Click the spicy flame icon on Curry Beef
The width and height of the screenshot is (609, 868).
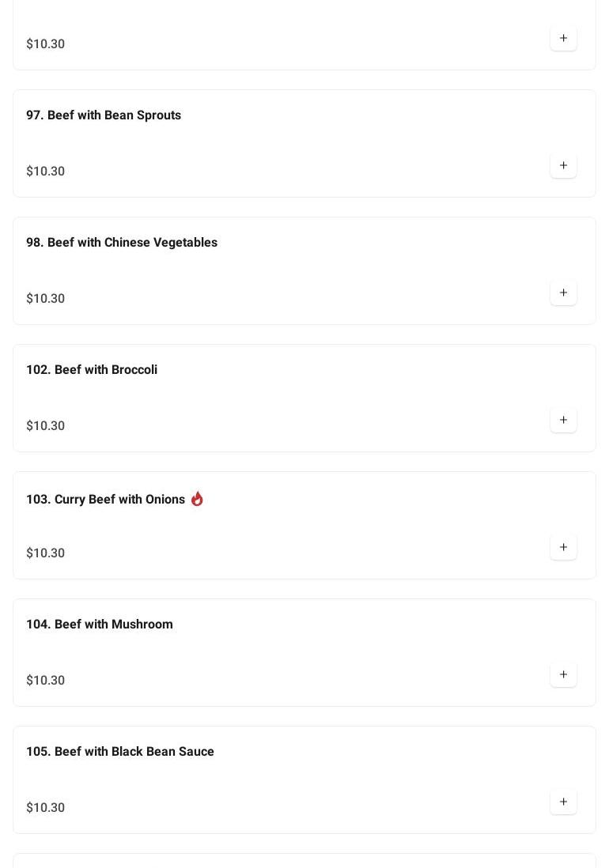coord(197,499)
